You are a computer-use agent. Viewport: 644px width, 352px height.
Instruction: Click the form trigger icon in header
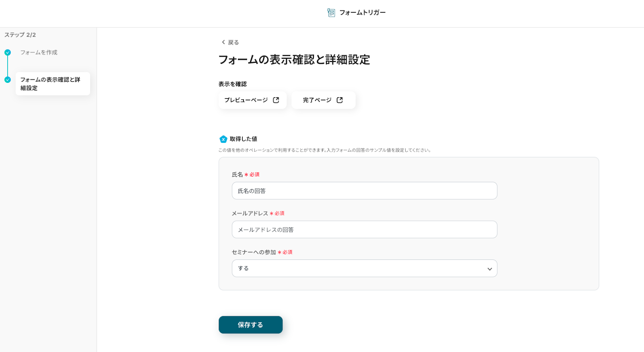coord(331,13)
